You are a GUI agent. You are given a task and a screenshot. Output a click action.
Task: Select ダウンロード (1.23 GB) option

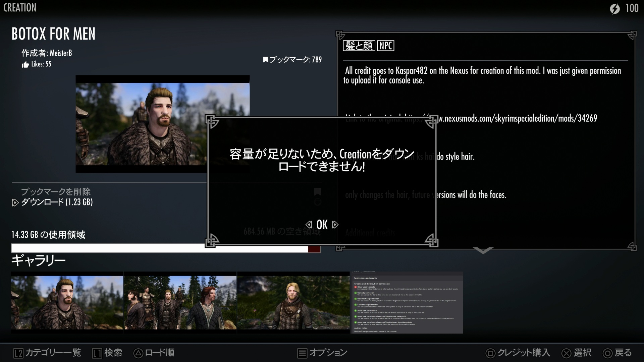pyautogui.click(x=57, y=202)
